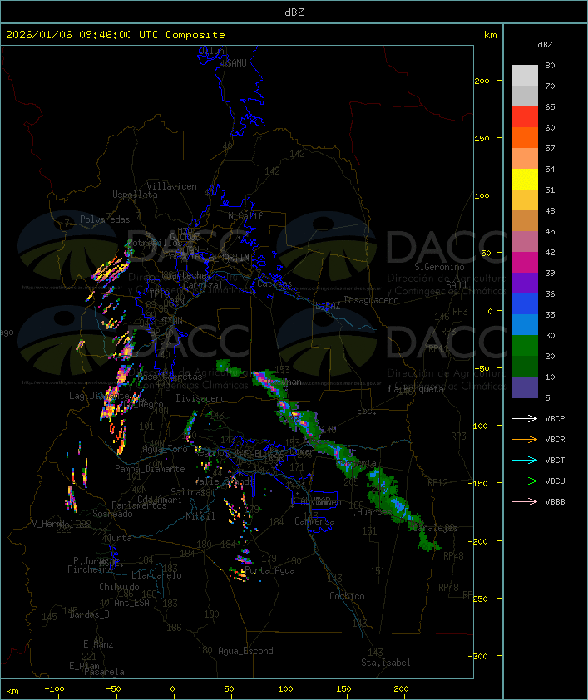Viewport: 588px width, 700px height.
Task: Click the white VBCP arrow icon
Action: click(x=525, y=418)
